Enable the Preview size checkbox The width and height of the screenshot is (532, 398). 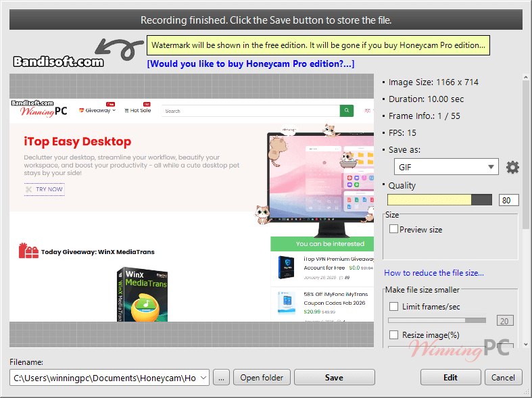pos(393,229)
